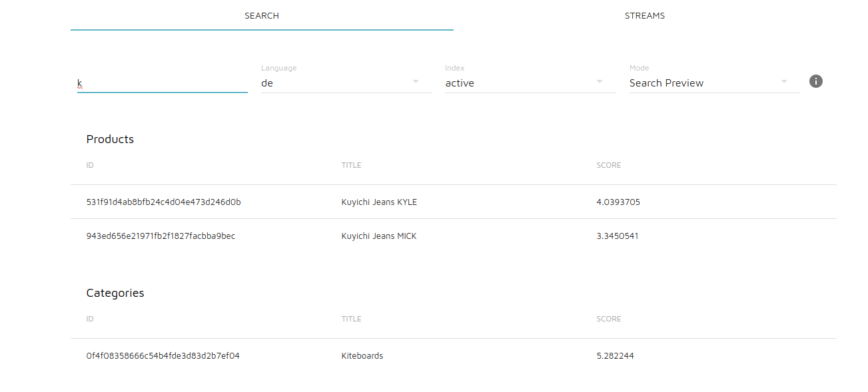Click product ID 943ed656e21971fb2f1827facbba9bec
Image resolution: width=868 pixels, height=392 pixels.
tap(161, 236)
